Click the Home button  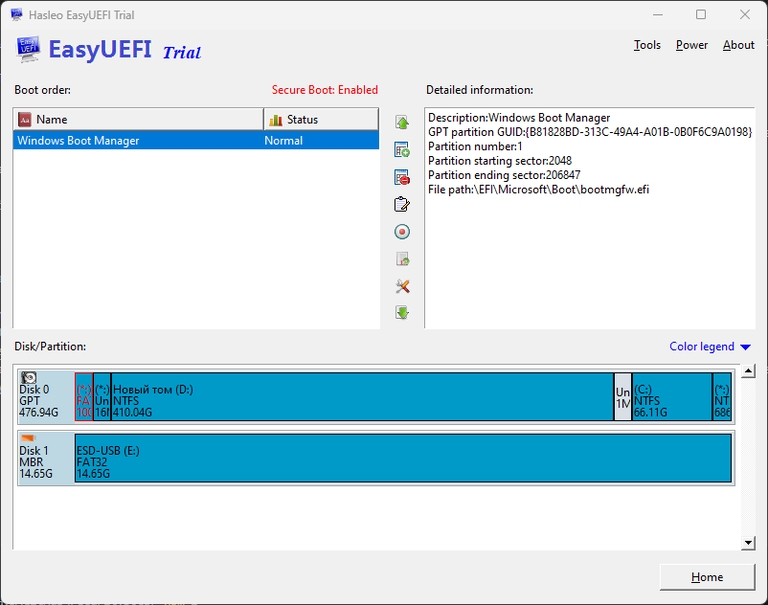point(707,577)
